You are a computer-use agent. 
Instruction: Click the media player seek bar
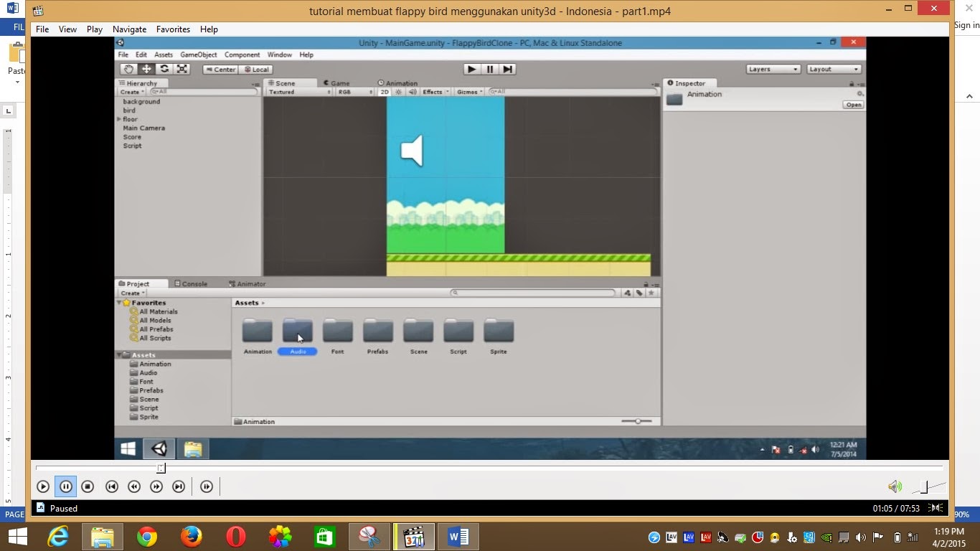[489, 468]
